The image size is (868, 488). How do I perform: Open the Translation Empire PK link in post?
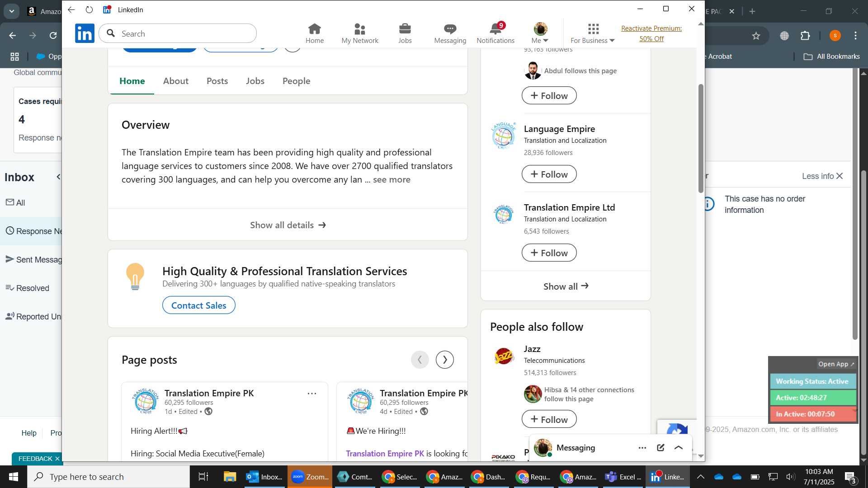click(x=385, y=453)
